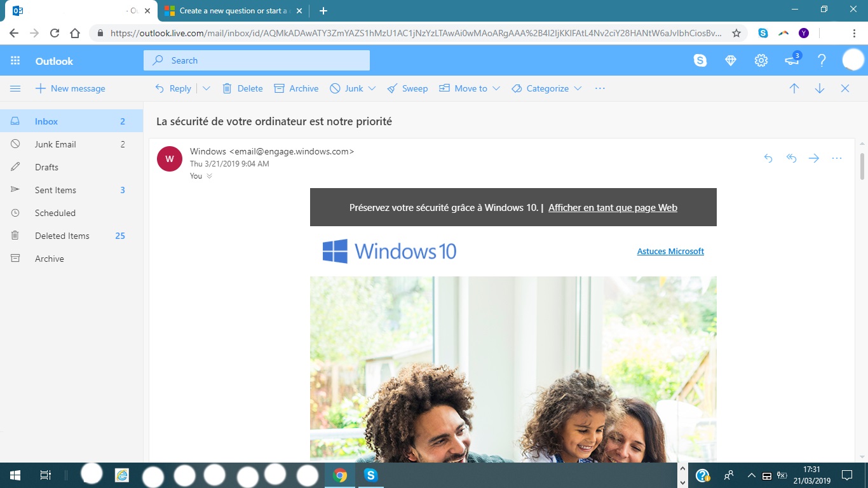Go to previous message with up arrow
This screenshot has width=868, height=488.
point(794,88)
